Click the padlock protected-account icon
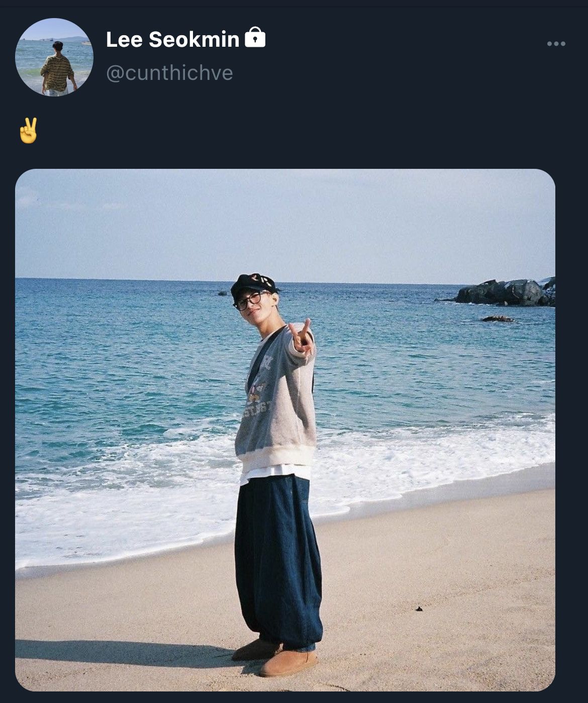 tap(255, 37)
